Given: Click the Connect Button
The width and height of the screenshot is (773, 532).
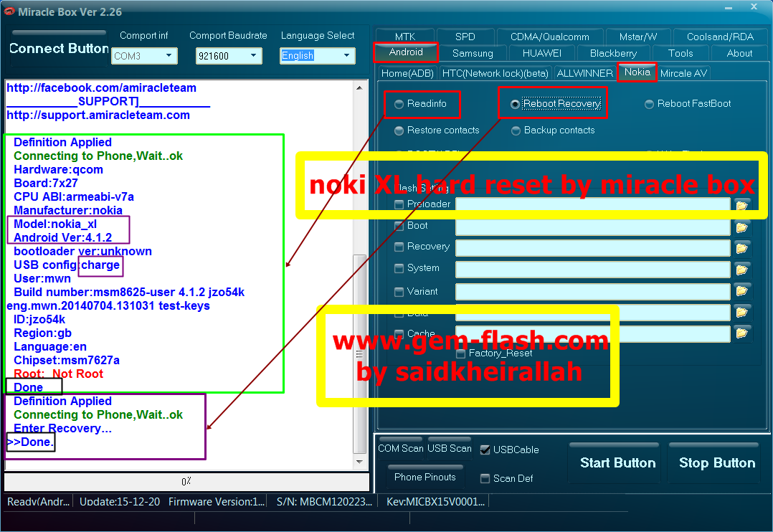Looking at the screenshot, I should point(59,48).
